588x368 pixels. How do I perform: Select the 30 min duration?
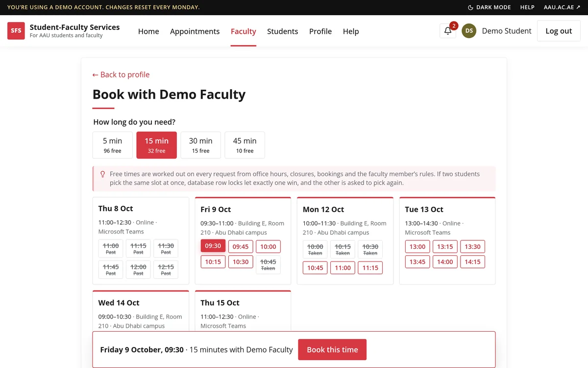[x=201, y=145]
